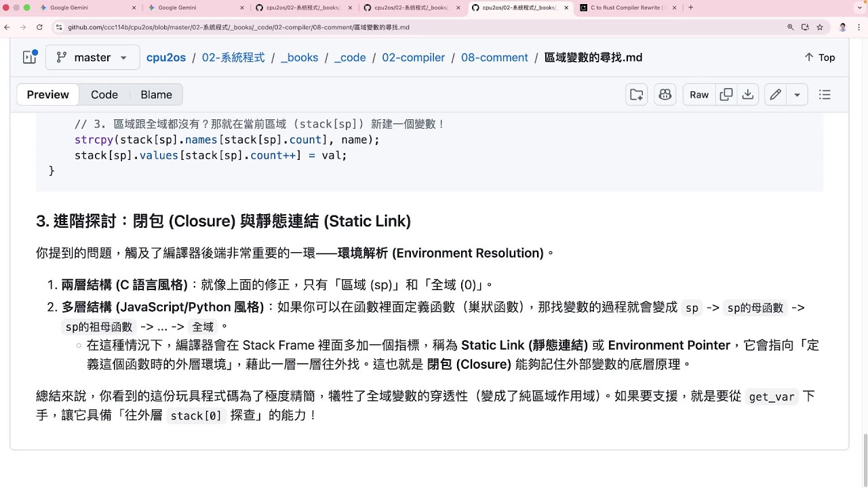
Task: Bookmark this page with star icon
Action: point(820,27)
